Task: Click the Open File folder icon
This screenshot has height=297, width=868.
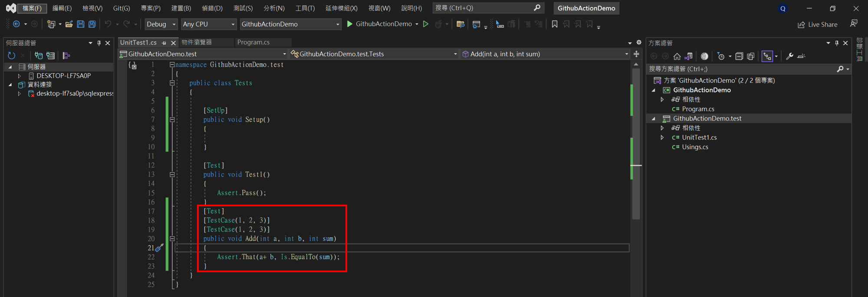Action: (x=69, y=24)
